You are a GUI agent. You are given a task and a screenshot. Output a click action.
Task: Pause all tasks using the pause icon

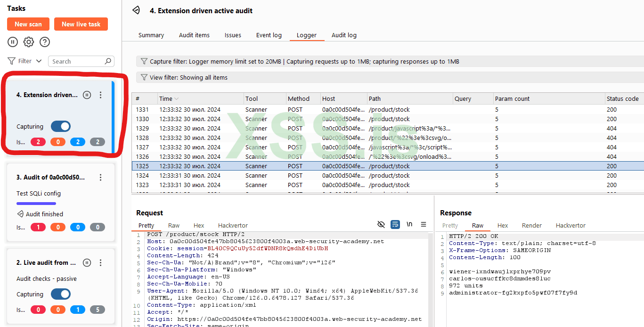(x=13, y=42)
